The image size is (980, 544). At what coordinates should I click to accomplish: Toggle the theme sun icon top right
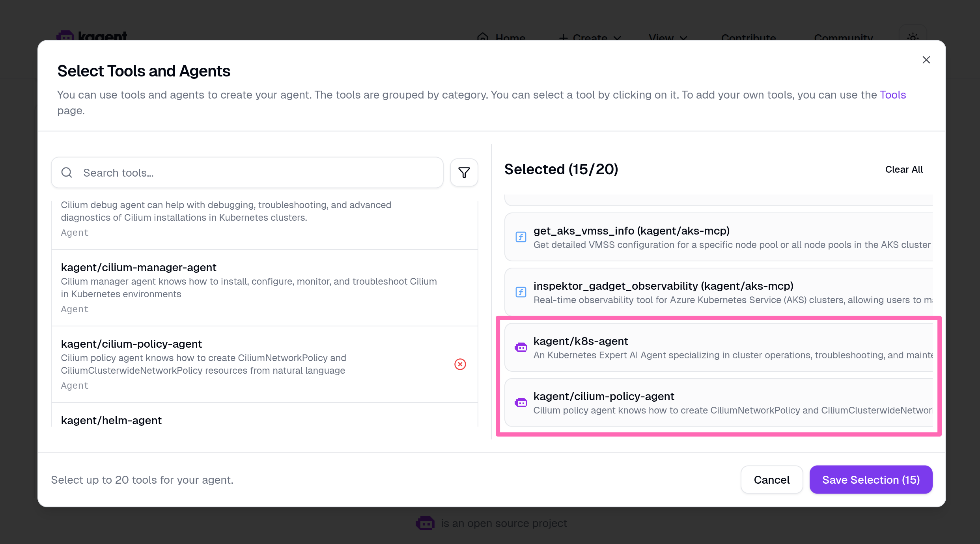913,37
